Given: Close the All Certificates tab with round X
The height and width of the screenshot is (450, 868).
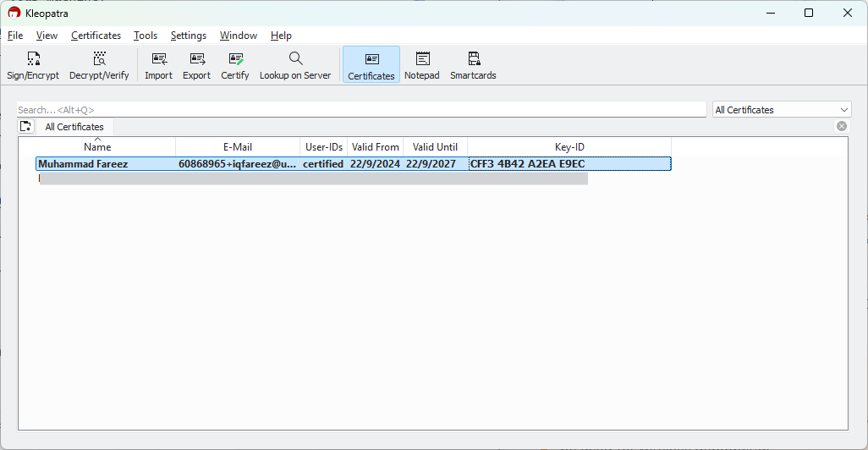Looking at the screenshot, I should click(842, 126).
